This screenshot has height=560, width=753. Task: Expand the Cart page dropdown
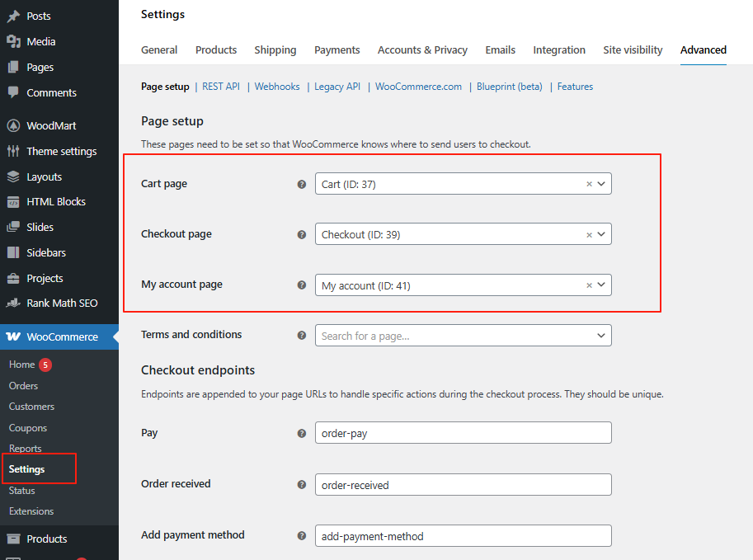click(x=602, y=184)
